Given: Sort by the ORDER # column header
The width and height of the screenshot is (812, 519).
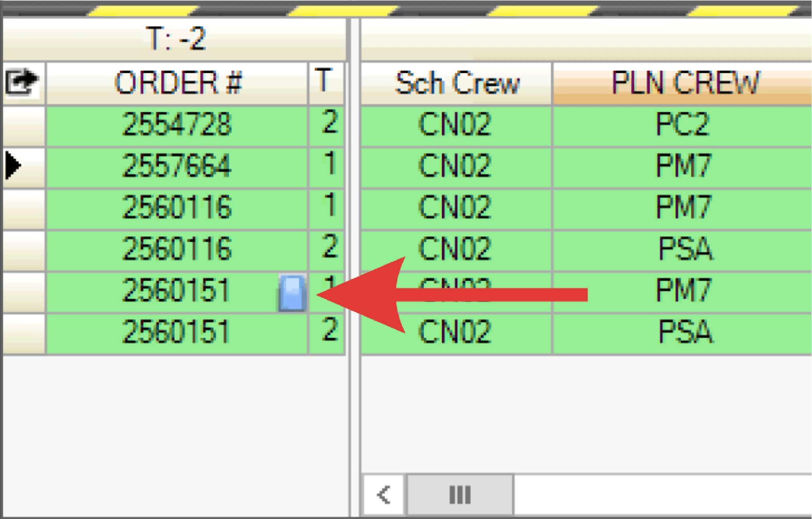Looking at the screenshot, I should coord(178,83).
